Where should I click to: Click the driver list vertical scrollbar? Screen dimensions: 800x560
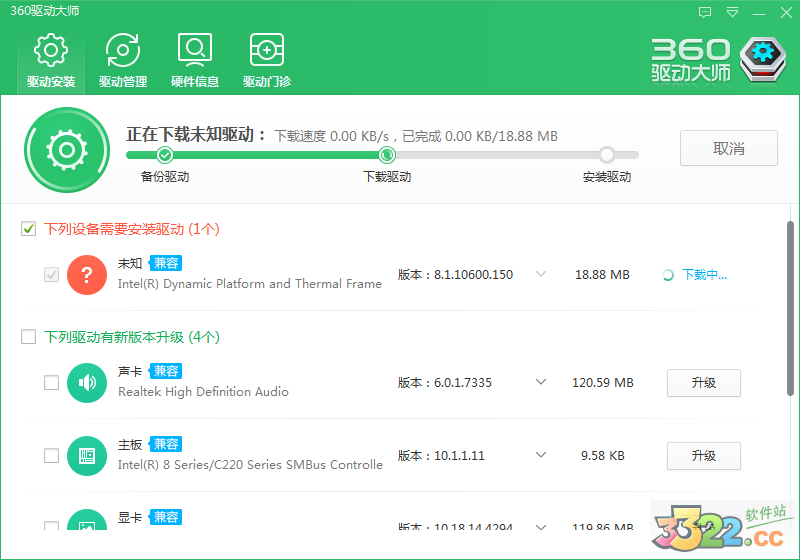(x=790, y=309)
